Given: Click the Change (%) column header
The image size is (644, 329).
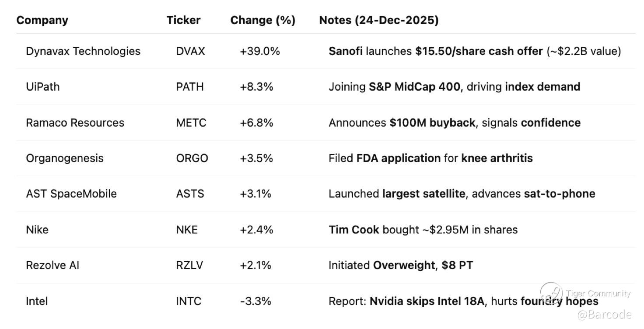Looking at the screenshot, I should pyautogui.click(x=263, y=21).
